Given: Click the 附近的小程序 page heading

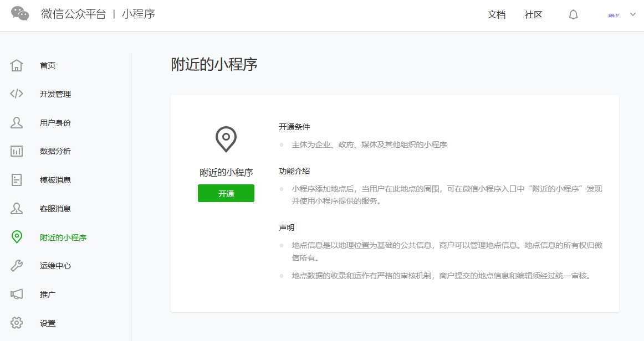Looking at the screenshot, I should click(x=214, y=64).
